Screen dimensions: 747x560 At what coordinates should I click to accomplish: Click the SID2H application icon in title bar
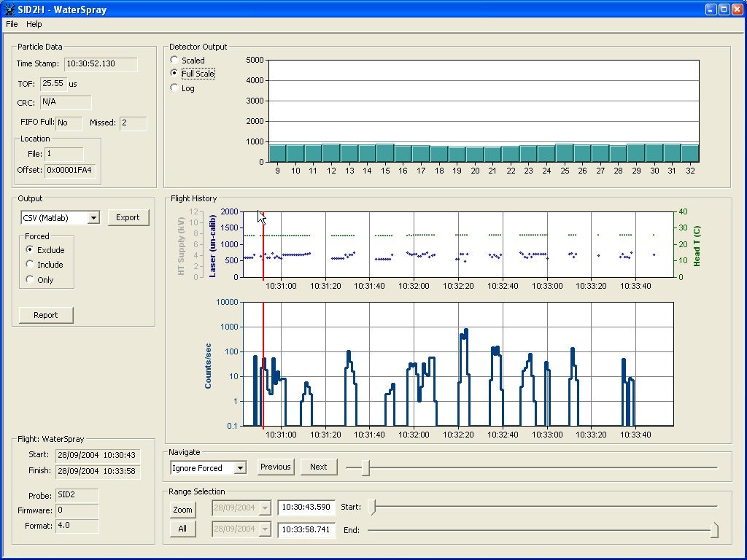[9, 9]
